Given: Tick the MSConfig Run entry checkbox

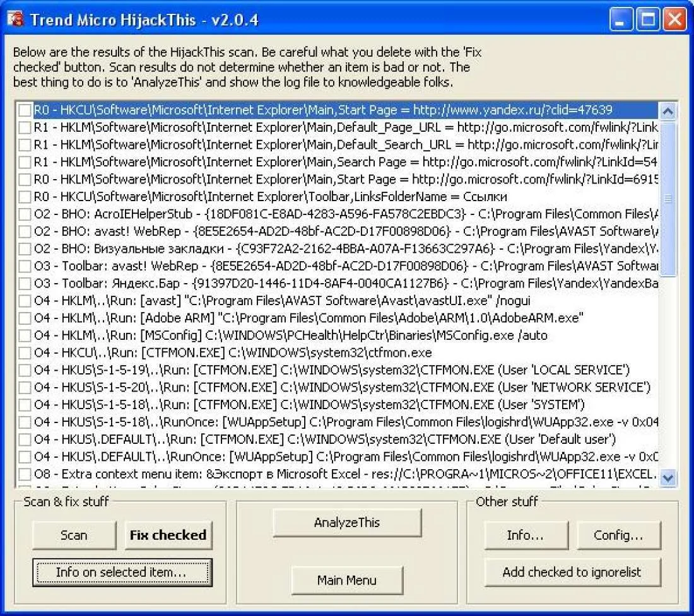Looking at the screenshot, I should (x=25, y=335).
